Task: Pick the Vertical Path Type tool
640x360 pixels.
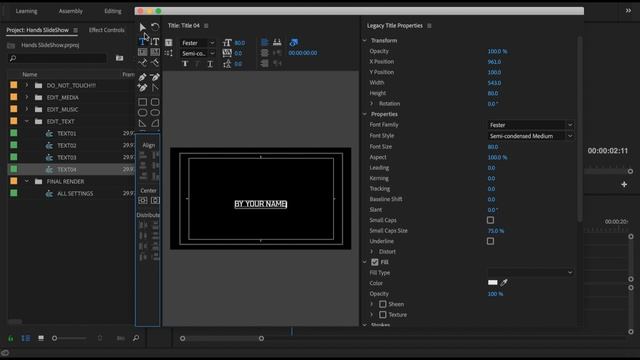Action: 155,62
